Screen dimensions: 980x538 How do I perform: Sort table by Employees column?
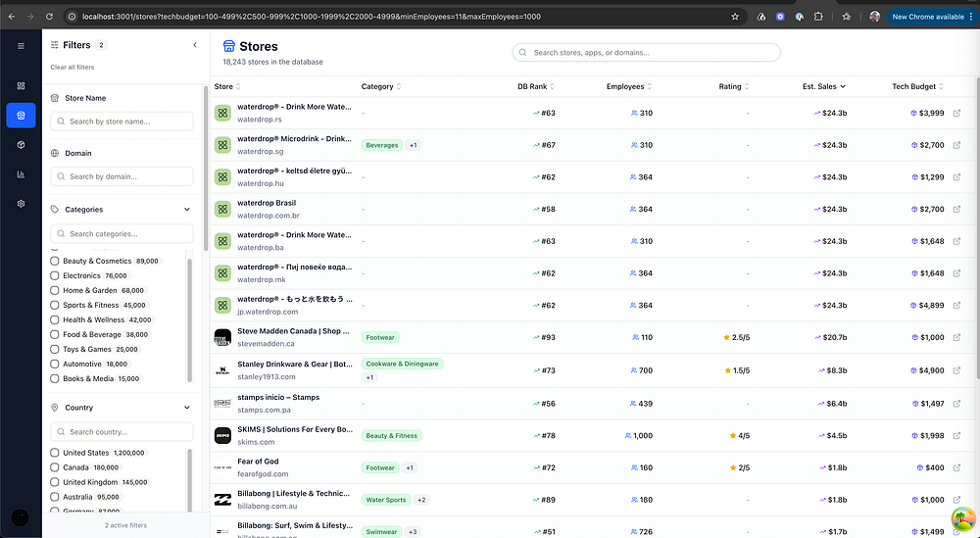tap(629, 87)
